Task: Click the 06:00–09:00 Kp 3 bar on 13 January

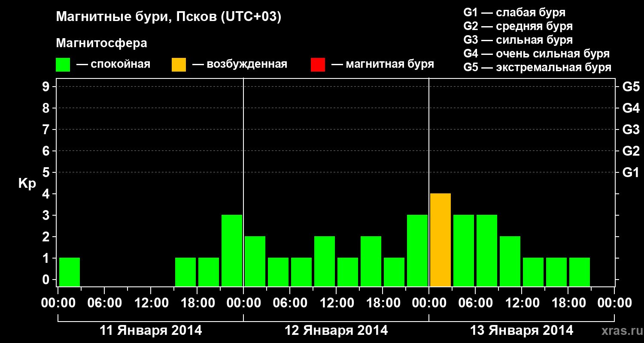Action: pyautogui.click(x=487, y=250)
